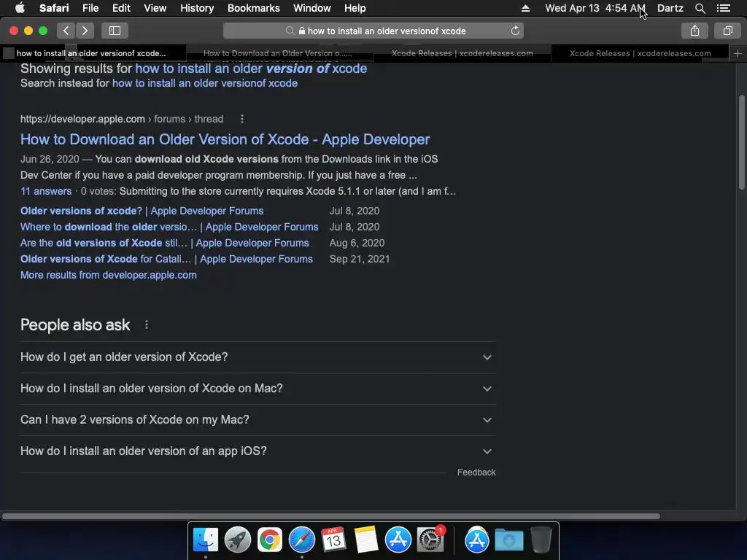Open the History menu
The width and height of the screenshot is (747, 560).
click(x=197, y=8)
